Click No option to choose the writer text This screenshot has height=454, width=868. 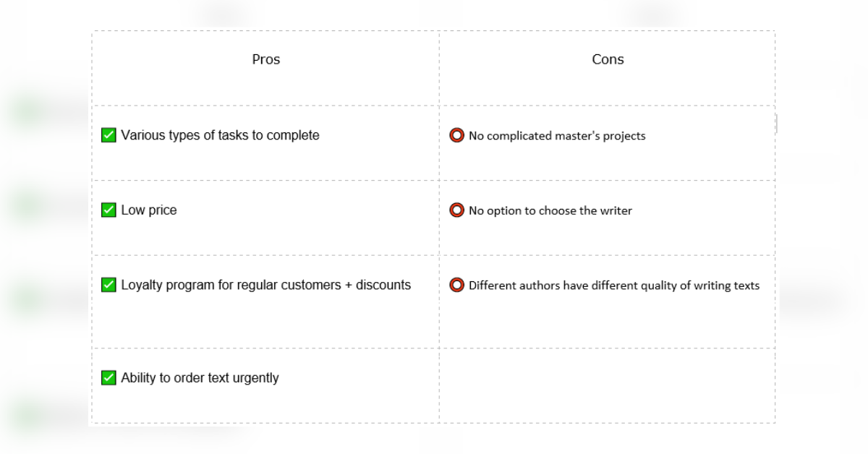(550, 210)
